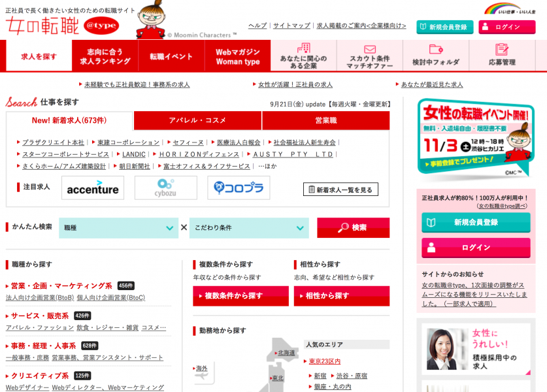547x392 pixels.
Task: Select the 営業職 tab
Action: (326, 120)
